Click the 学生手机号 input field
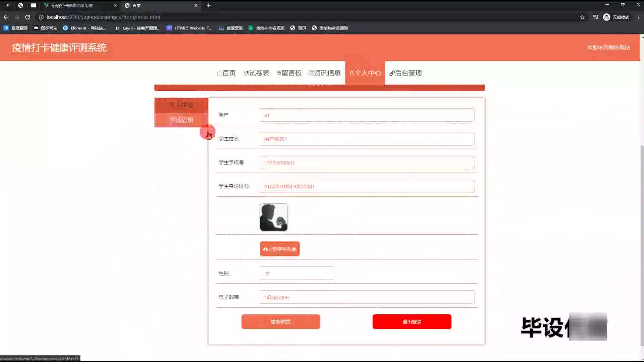Image resolution: width=644 pixels, height=362 pixels. 367,163
